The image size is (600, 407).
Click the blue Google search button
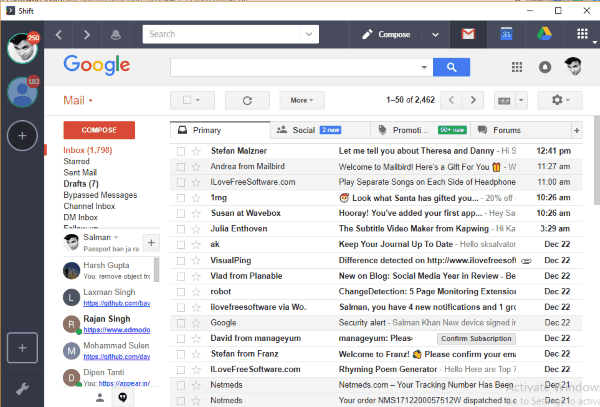(452, 67)
